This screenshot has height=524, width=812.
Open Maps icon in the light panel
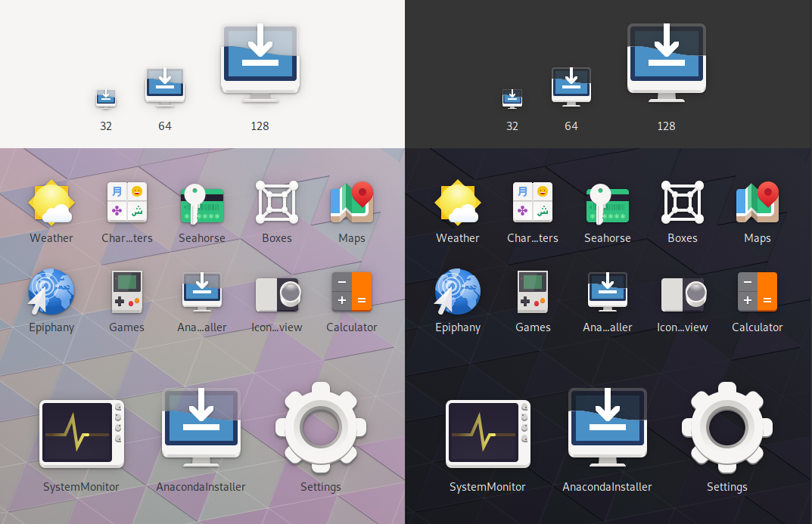[352, 202]
